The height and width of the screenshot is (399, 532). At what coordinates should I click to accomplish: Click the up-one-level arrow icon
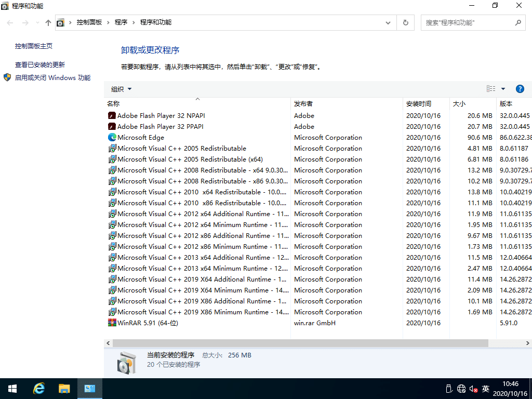click(x=48, y=22)
